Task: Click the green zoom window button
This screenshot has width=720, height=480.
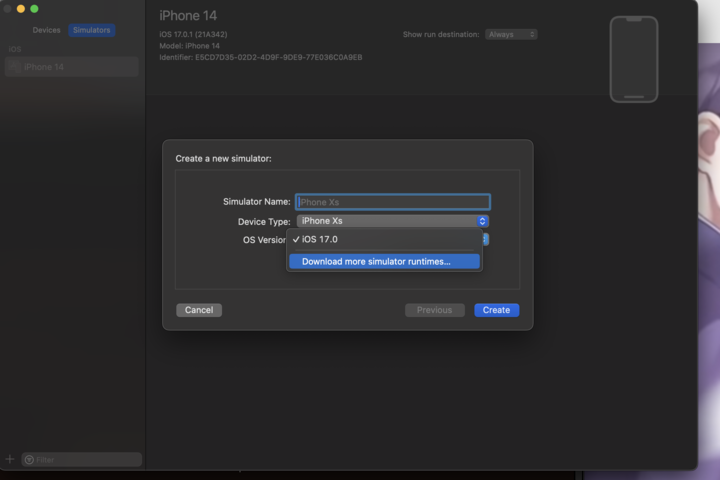Action: (34, 9)
